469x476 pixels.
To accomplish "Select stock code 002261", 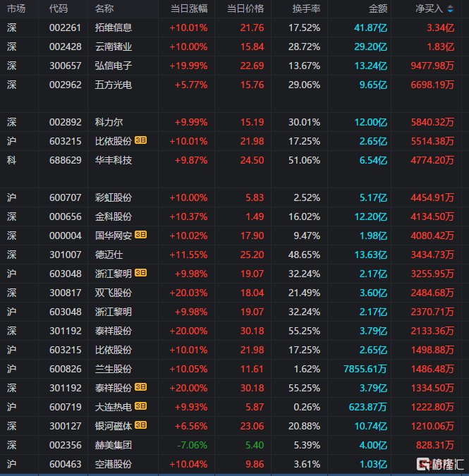I will point(66,28).
